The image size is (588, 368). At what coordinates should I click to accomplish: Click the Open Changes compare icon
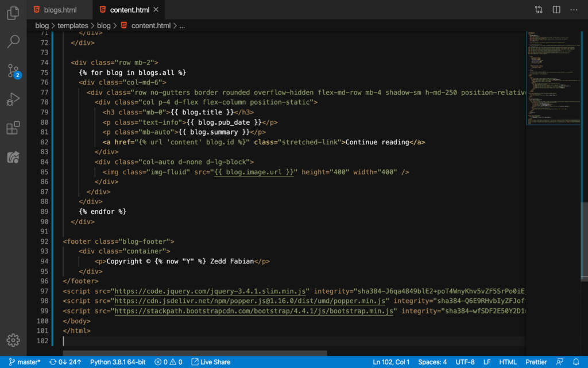coord(539,10)
